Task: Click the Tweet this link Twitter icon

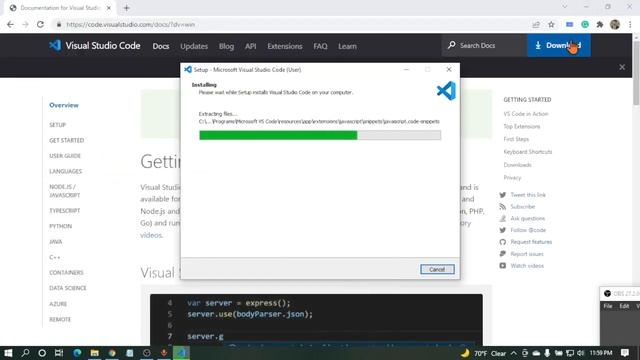Action: click(502, 195)
